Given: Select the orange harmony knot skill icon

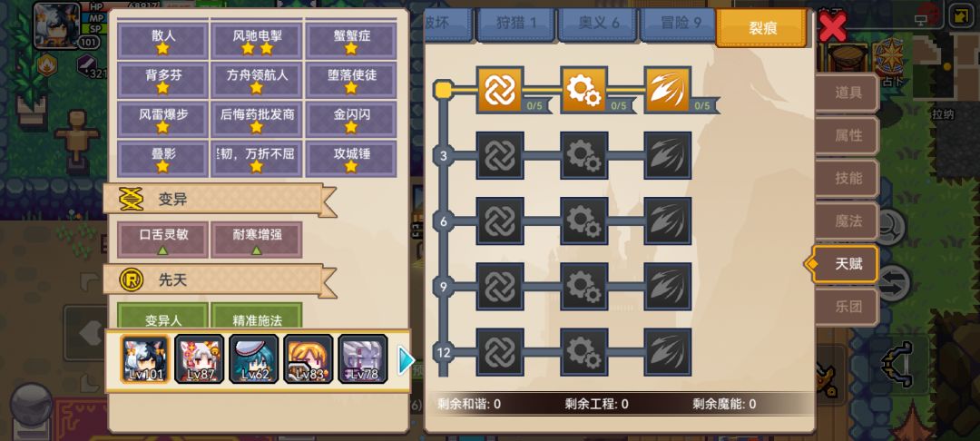Looking at the screenshot, I should coord(500,90).
